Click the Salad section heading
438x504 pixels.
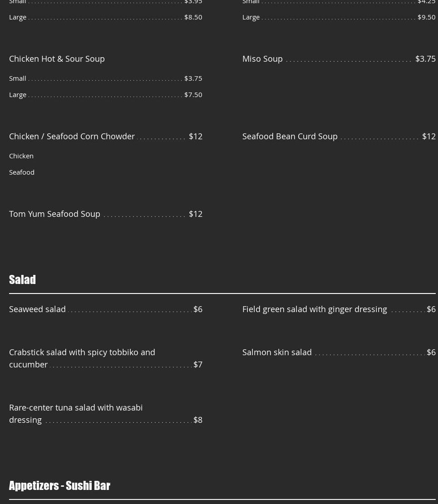(22, 279)
